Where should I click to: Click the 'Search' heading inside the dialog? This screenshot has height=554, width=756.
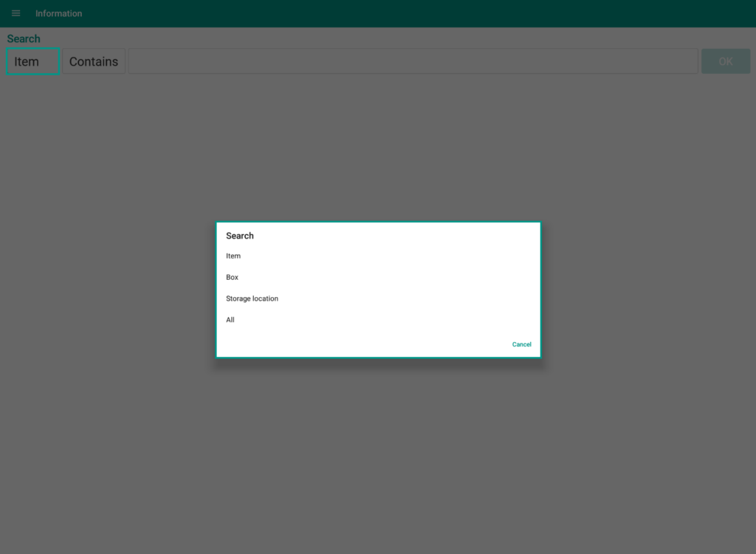coord(240,236)
